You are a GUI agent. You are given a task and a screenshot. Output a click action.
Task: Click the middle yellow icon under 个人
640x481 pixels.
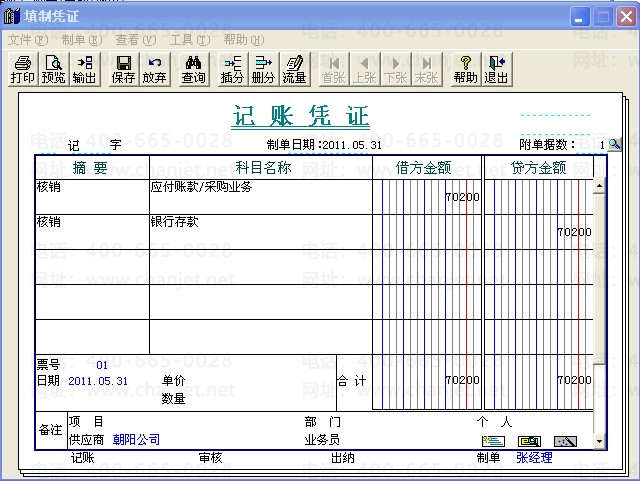point(529,441)
